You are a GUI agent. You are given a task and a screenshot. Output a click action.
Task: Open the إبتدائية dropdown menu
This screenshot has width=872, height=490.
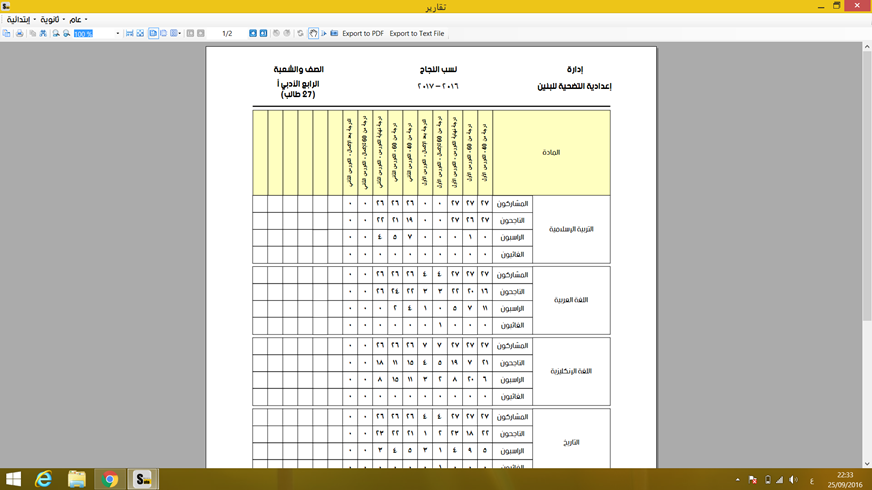(x=19, y=19)
